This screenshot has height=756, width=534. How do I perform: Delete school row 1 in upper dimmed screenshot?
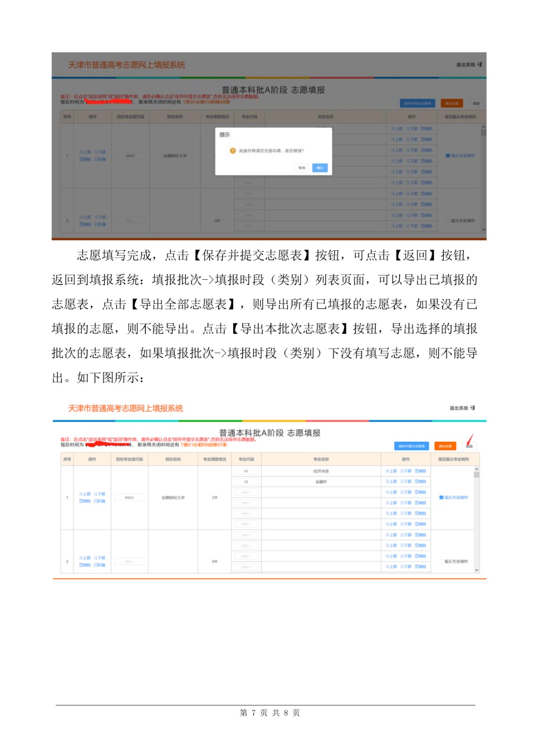pyautogui.click(x=85, y=159)
